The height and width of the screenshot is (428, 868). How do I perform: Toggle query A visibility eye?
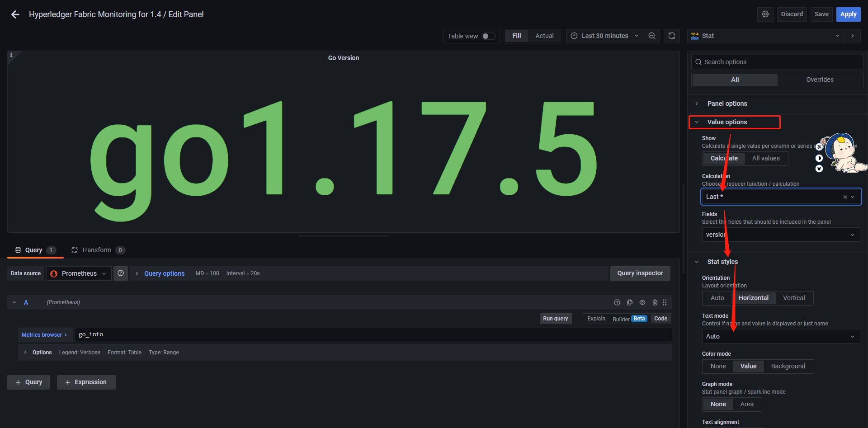[x=642, y=302]
